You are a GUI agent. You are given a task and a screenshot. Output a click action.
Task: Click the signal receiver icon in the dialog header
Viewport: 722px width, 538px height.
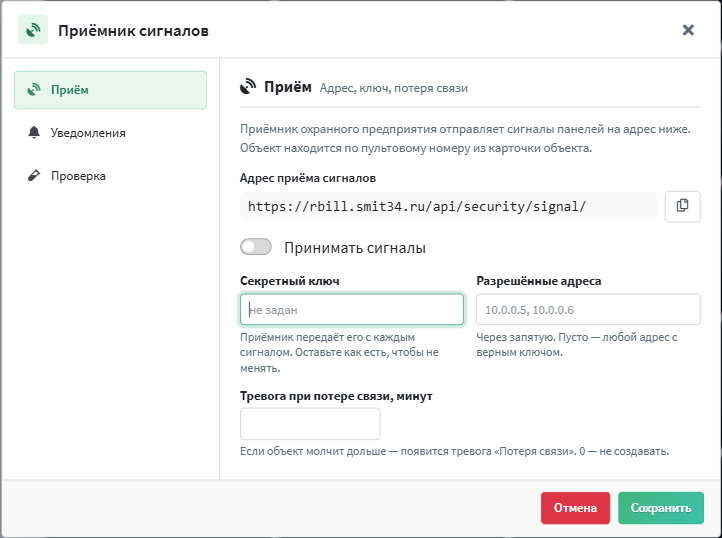33,30
